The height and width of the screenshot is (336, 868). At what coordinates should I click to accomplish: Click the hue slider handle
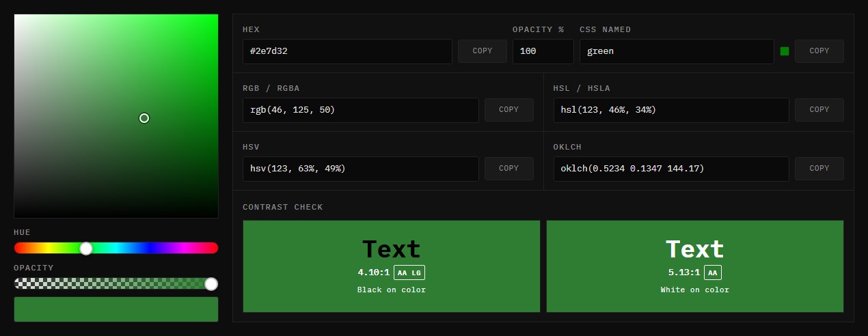(86, 249)
